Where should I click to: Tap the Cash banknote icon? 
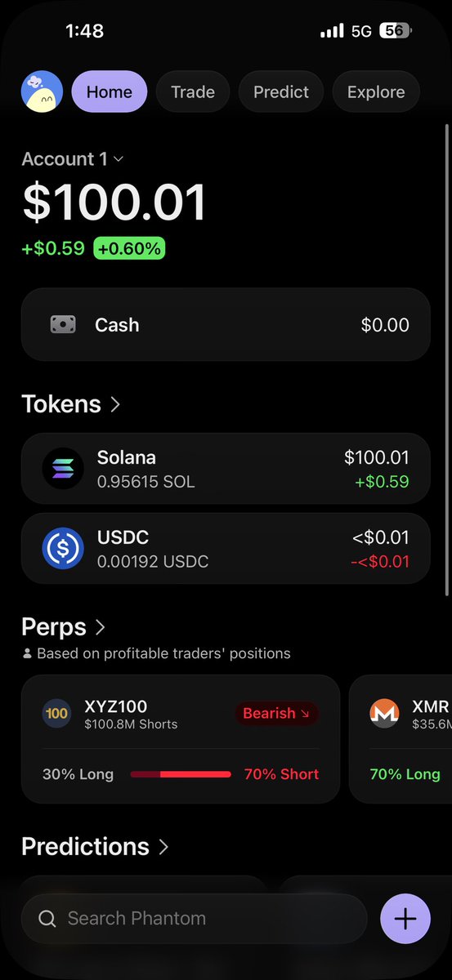coord(63,325)
